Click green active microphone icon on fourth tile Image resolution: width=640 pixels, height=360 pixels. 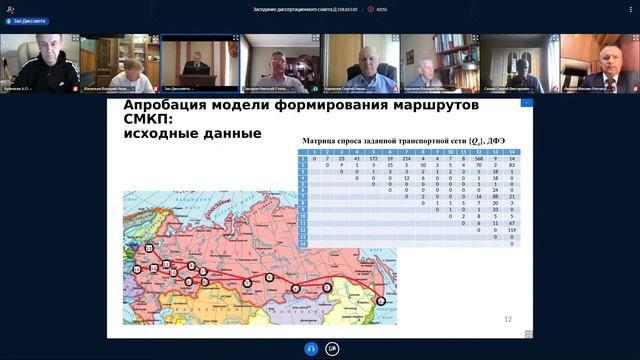315,89
